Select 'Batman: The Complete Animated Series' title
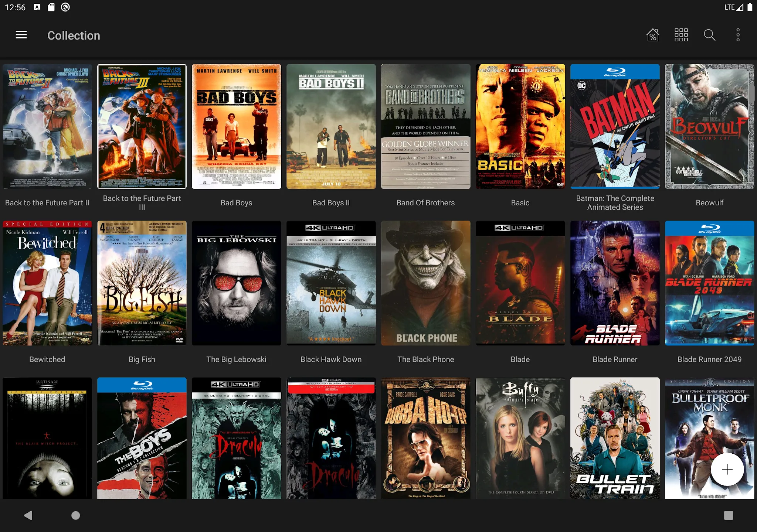Viewport: 757px width, 532px height. click(x=615, y=203)
